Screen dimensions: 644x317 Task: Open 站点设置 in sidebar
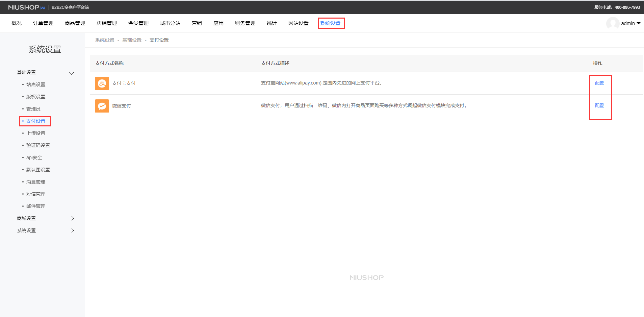[x=36, y=84]
